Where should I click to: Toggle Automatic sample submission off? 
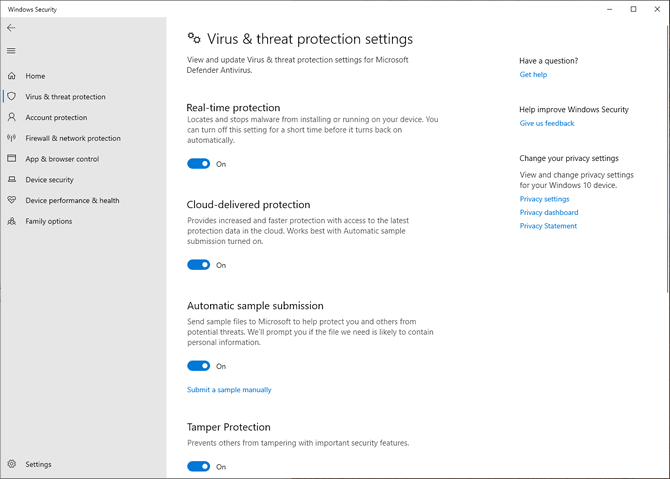(x=198, y=366)
